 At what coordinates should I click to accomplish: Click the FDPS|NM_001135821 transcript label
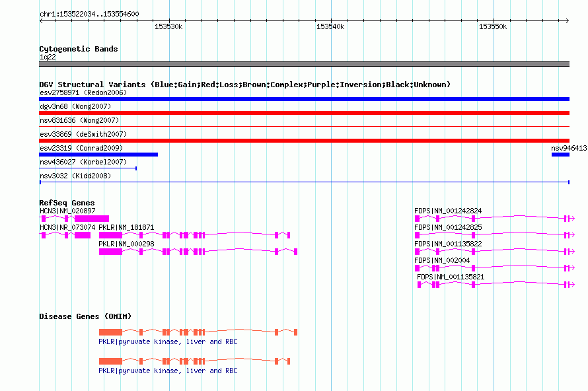451,277
